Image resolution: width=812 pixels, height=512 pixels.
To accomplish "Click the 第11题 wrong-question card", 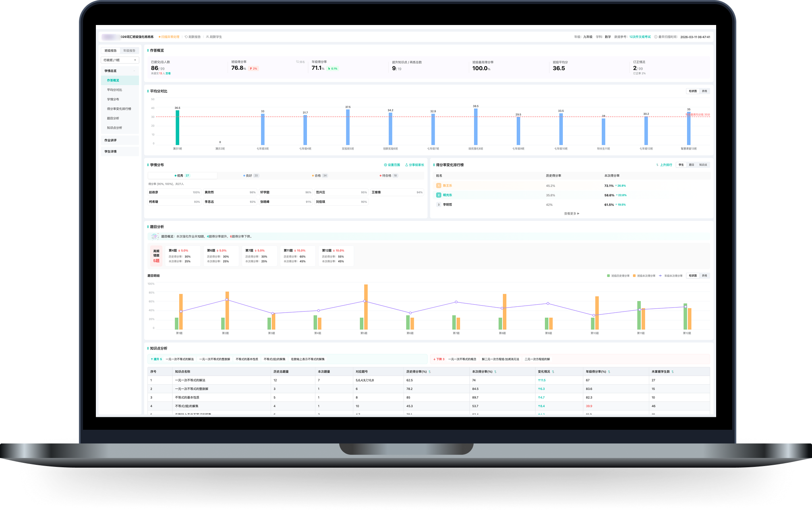I will [298, 256].
